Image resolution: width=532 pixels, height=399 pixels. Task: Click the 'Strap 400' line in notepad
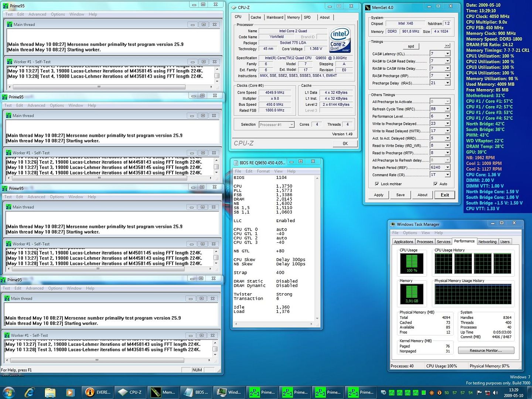coord(259,273)
